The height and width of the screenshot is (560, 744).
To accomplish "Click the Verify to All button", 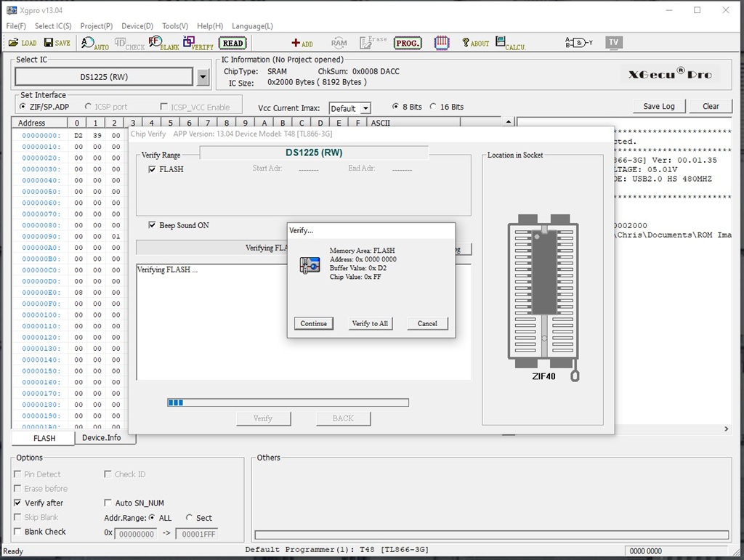I will (x=370, y=323).
